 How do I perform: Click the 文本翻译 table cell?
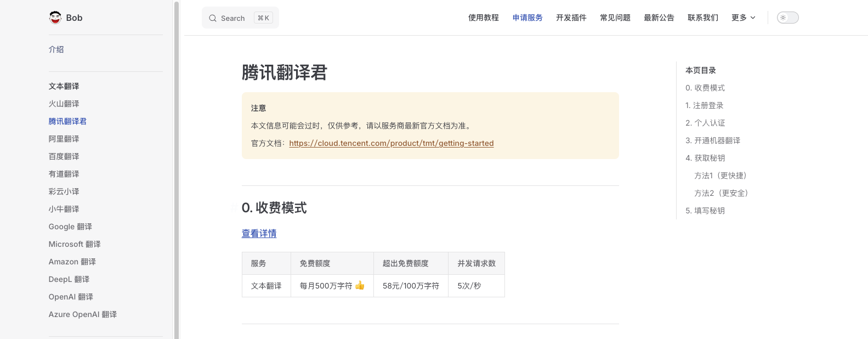pos(266,286)
